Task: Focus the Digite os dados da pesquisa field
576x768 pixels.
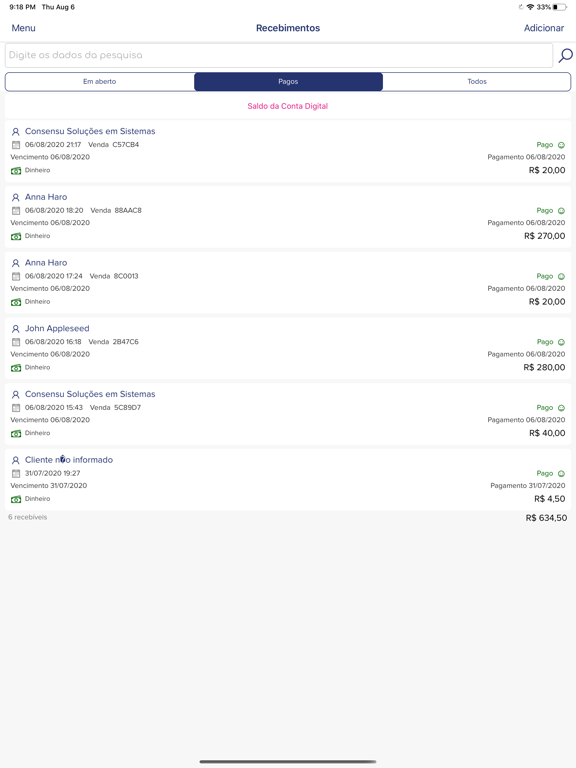Action: pos(279,55)
